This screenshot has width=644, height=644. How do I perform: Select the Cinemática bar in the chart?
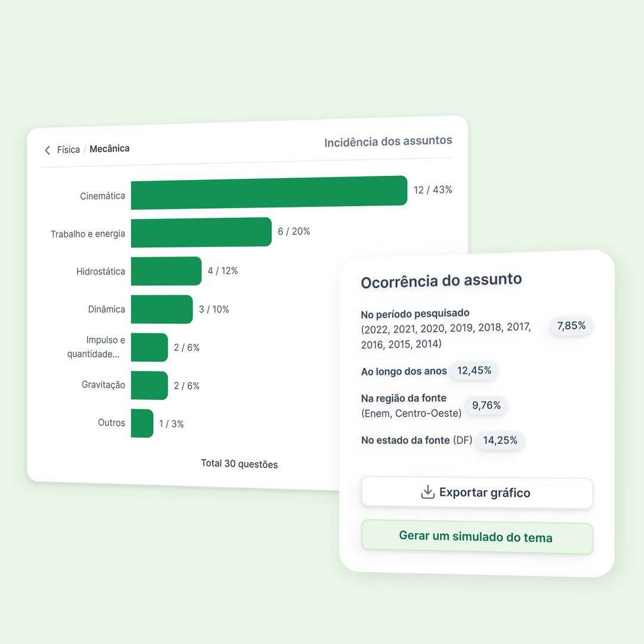click(x=269, y=192)
